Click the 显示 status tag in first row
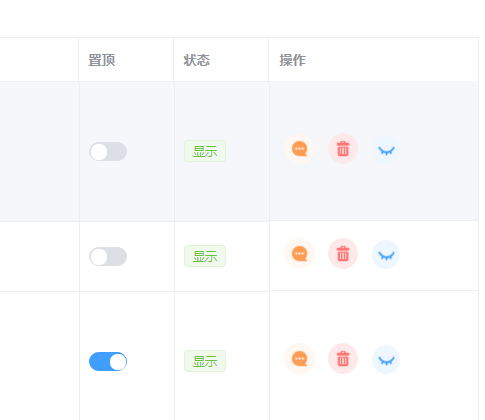Screen dimensions: 485x420 (x=205, y=151)
